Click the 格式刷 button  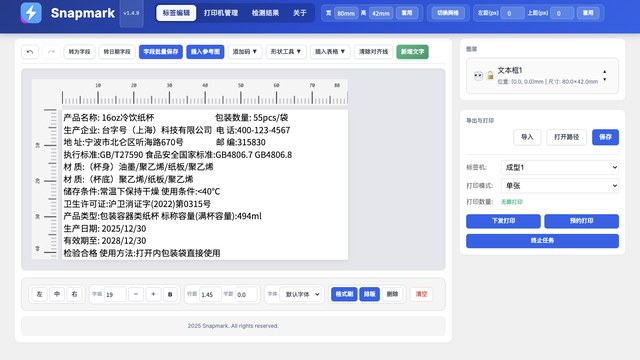coord(344,294)
